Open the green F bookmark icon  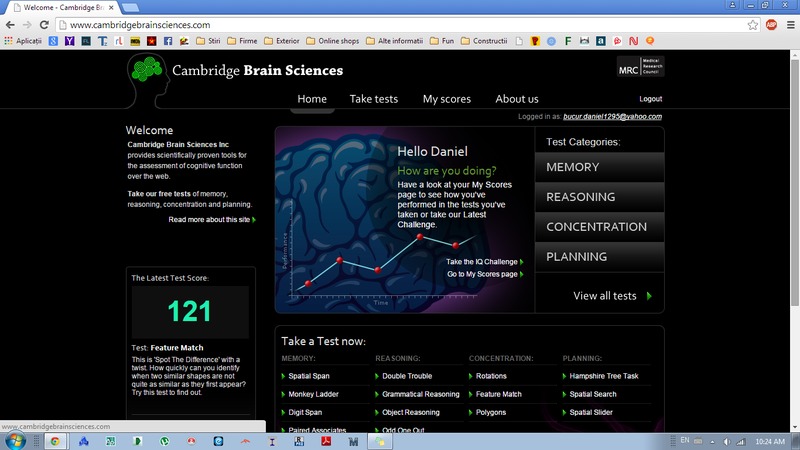pos(567,41)
